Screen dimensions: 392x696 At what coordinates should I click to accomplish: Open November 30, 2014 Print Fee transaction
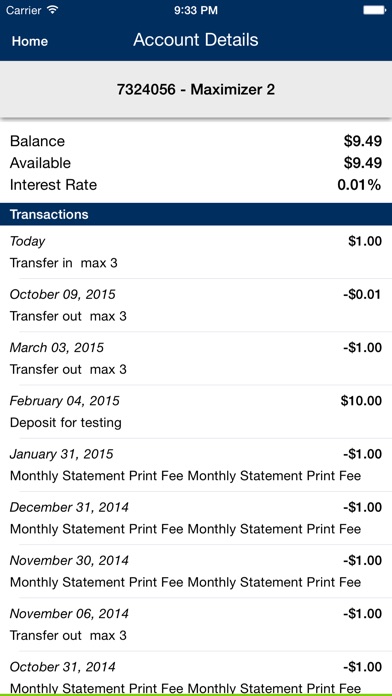coord(196,572)
